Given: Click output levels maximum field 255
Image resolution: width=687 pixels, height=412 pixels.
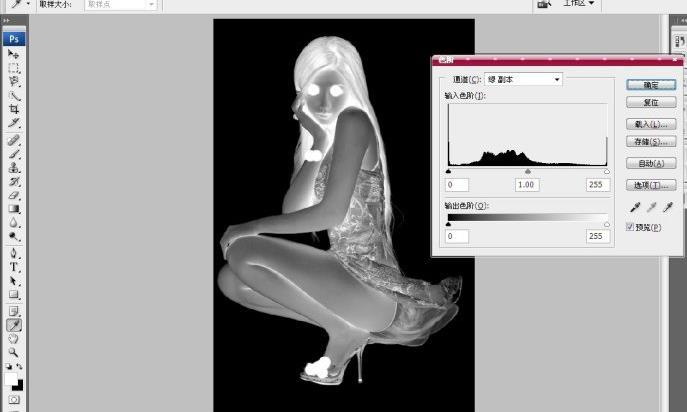Looking at the screenshot, I should click(598, 236).
